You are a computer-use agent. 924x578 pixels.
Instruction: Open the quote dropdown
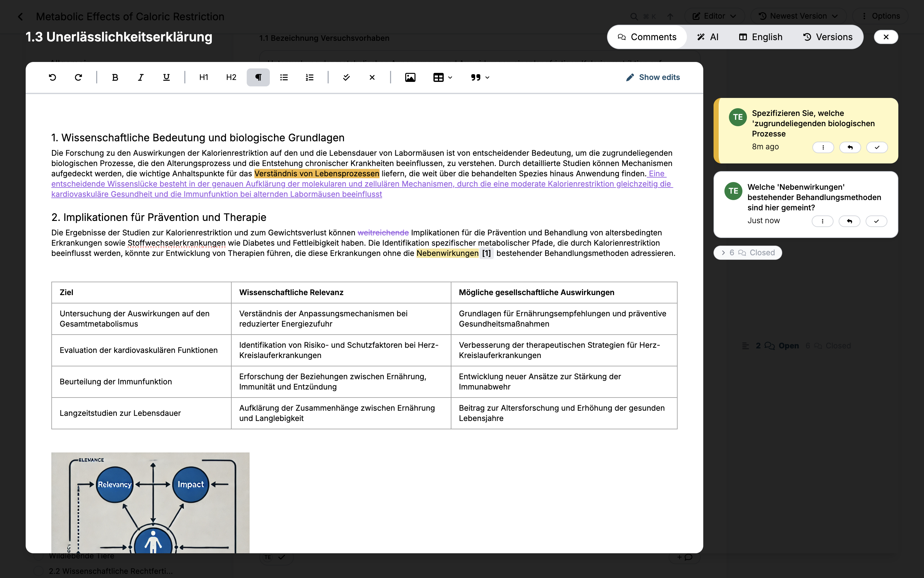click(480, 77)
